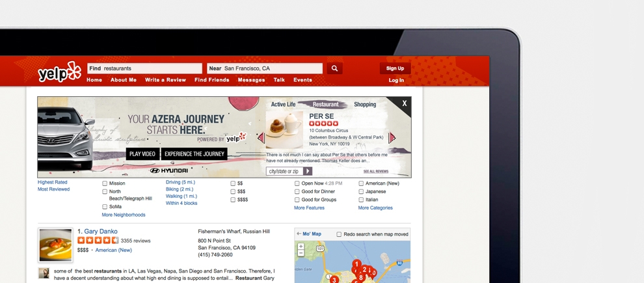This screenshot has width=644, height=283.
Task: Click Experience the Journey button
Action: tap(195, 154)
